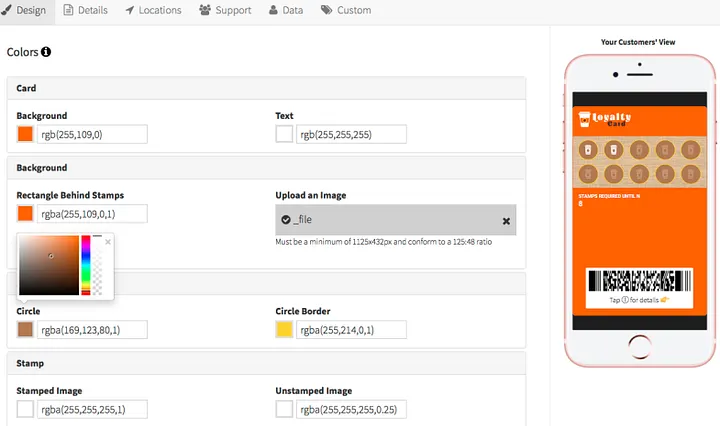
Task: Edit the Stamped Image rgba field
Action: click(92, 409)
